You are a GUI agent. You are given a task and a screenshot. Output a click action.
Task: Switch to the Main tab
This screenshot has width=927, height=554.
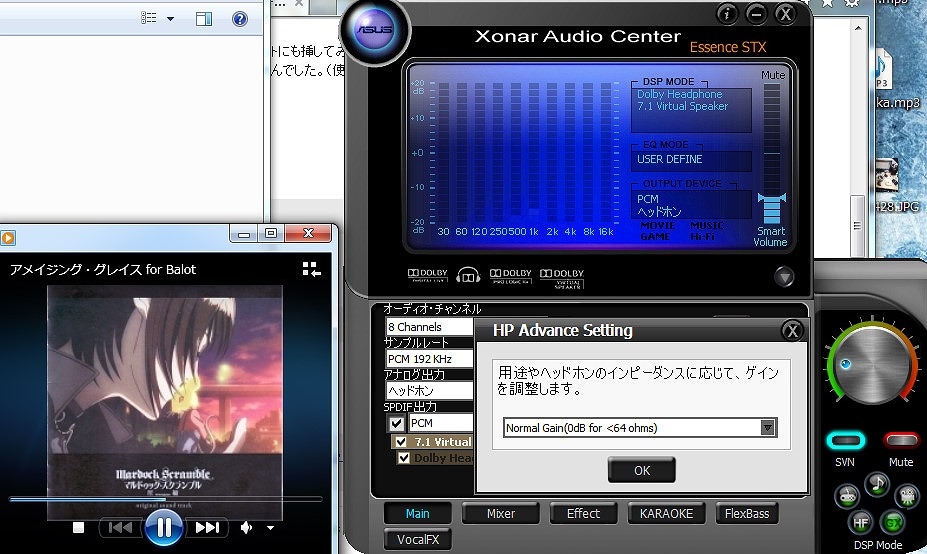point(417,514)
